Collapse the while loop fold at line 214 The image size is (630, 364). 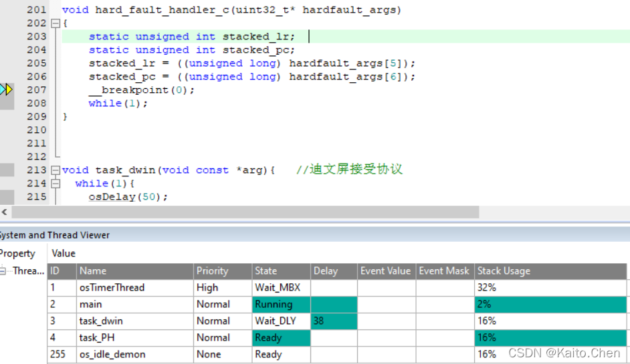56,184
